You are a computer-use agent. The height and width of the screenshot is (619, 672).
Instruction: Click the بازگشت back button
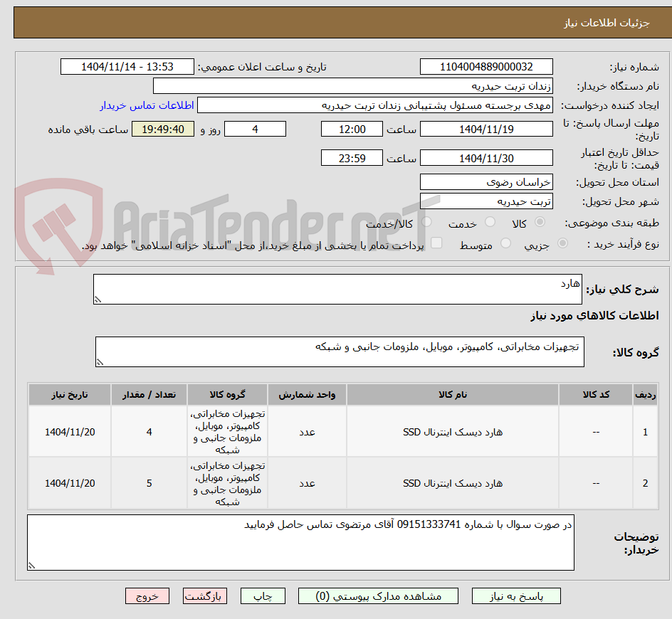205,596
